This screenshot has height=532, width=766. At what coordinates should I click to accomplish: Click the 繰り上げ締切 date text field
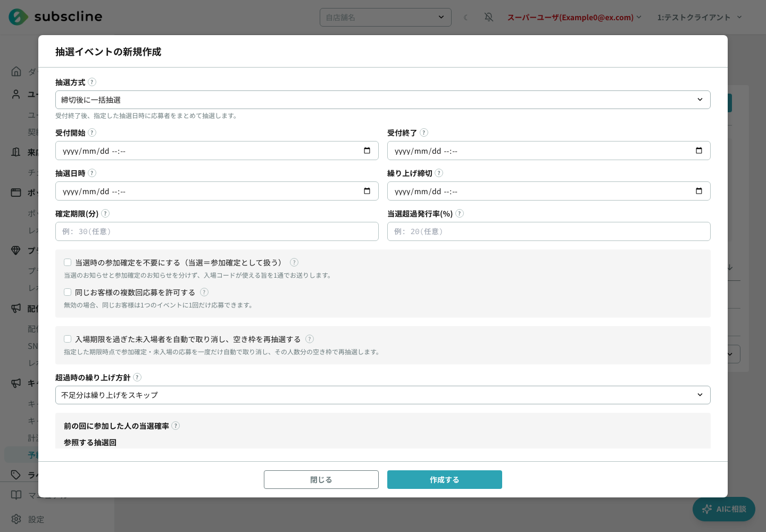point(549,191)
